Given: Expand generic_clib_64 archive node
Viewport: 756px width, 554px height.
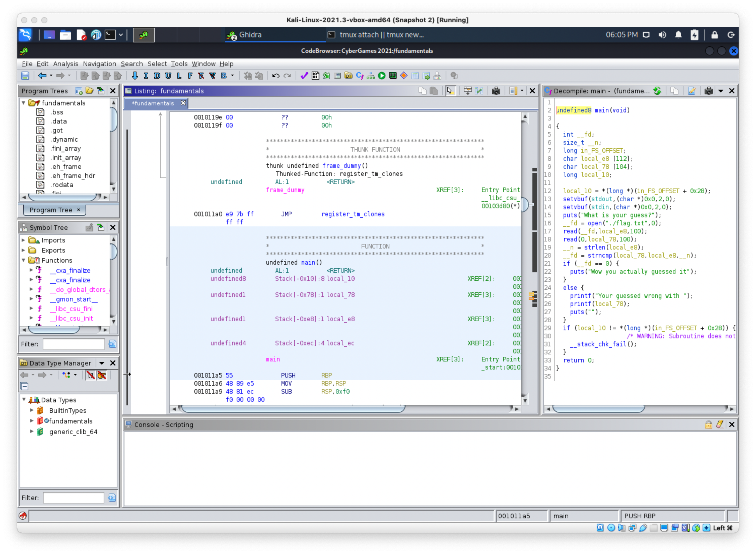Looking at the screenshot, I should coord(32,432).
